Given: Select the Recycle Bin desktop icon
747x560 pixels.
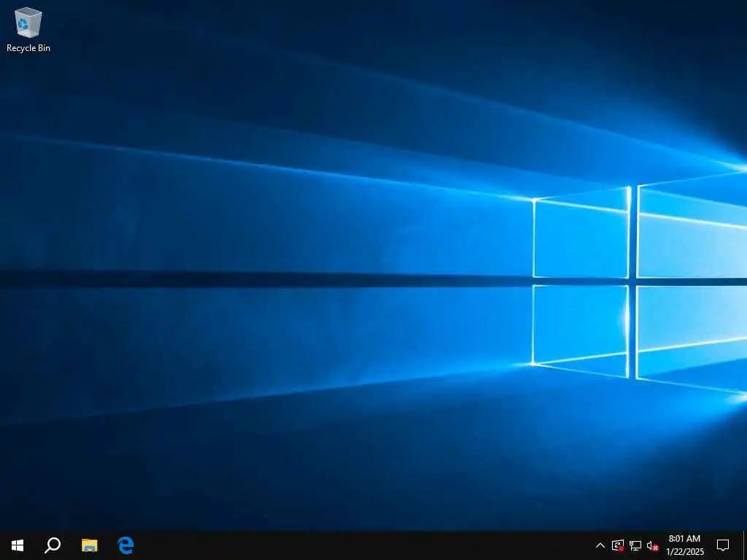Looking at the screenshot, I should [28, 29].
